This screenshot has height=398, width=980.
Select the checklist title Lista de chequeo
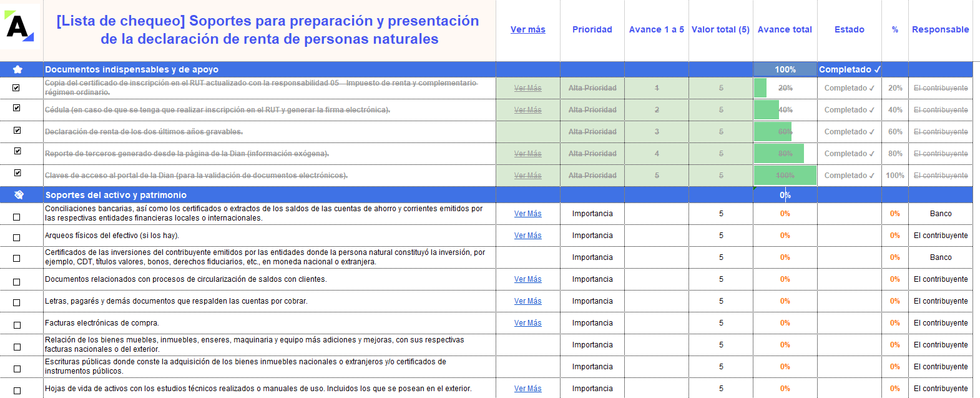(268, 29)
